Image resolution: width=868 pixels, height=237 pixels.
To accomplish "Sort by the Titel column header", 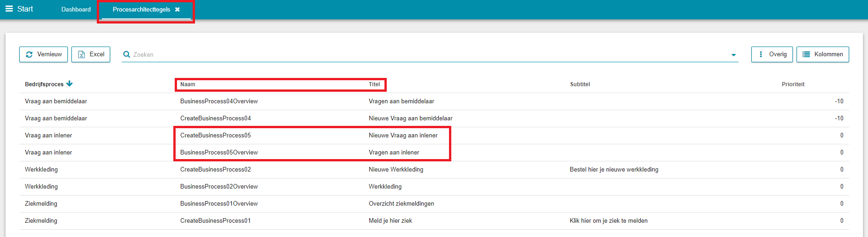I will click(x=374, y=84).
